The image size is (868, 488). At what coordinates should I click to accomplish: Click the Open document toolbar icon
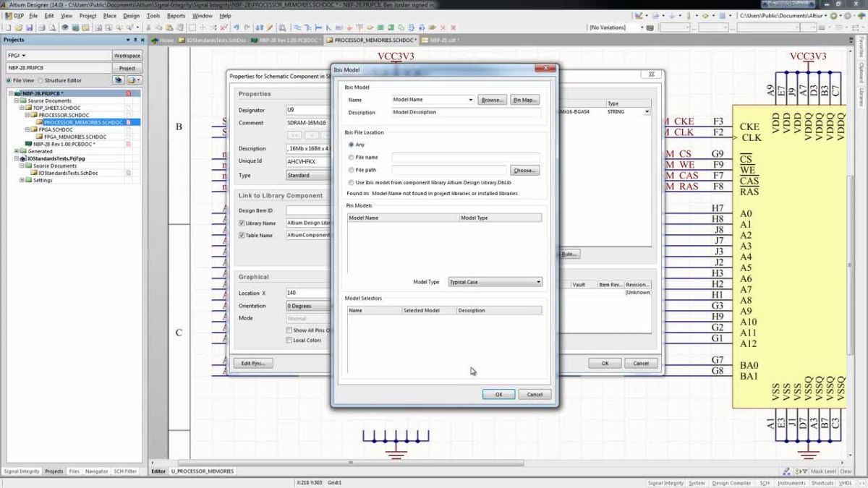tap(20, 27)
